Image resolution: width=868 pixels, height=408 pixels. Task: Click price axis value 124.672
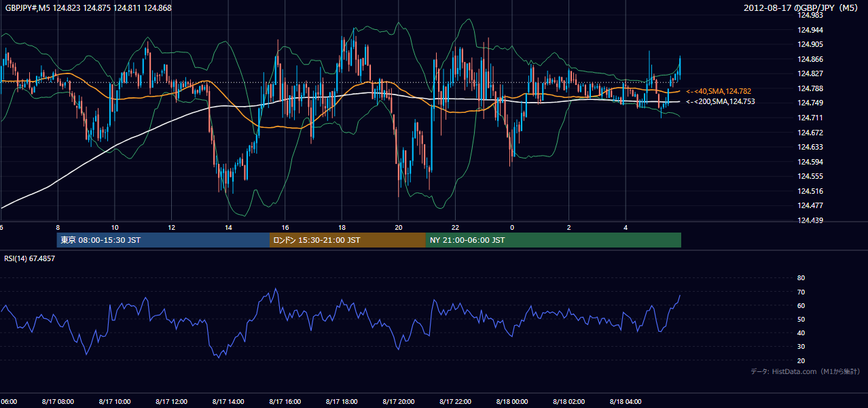point(810,133)
